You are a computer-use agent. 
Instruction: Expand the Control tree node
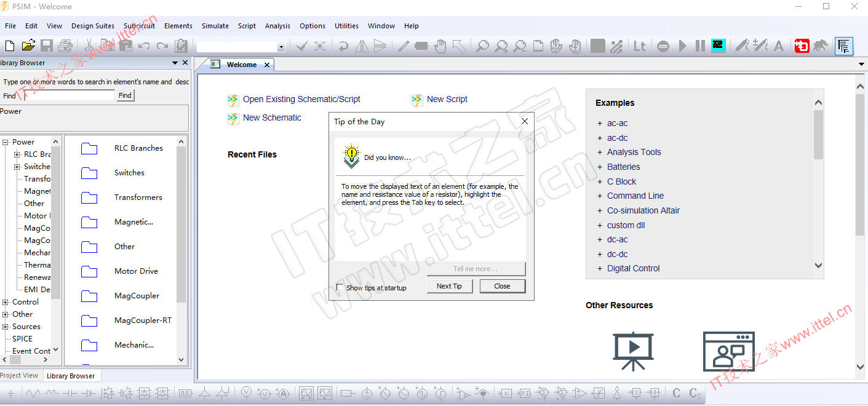pyautogui.click(x=6, y=302)
